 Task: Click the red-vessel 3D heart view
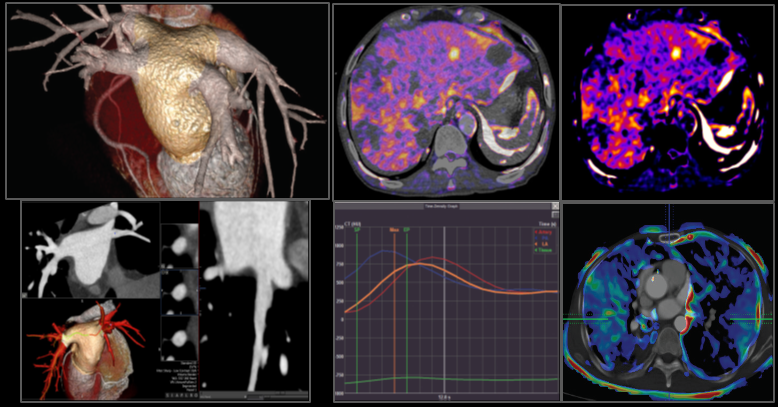[x=85, y=345]
